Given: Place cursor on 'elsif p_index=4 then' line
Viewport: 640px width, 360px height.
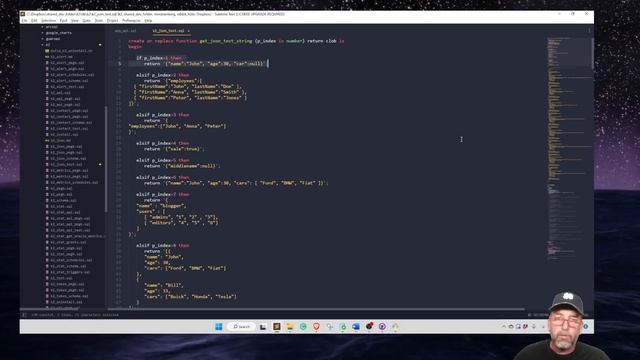Looking at the screenshot, I should click(x=162, y=143).
